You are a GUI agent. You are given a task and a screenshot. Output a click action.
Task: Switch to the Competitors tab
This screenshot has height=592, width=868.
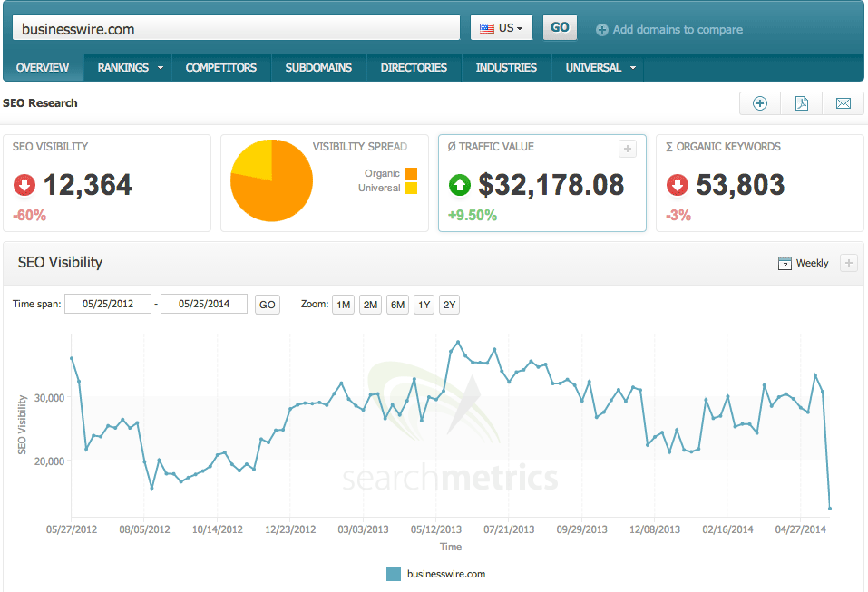[221, 67]
